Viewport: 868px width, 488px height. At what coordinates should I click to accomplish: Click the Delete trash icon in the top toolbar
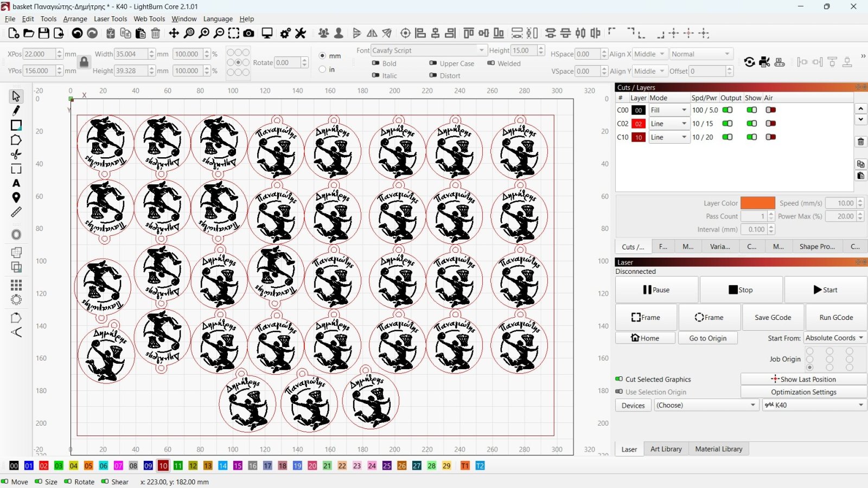pyautogui.click(x=156, y=34)
